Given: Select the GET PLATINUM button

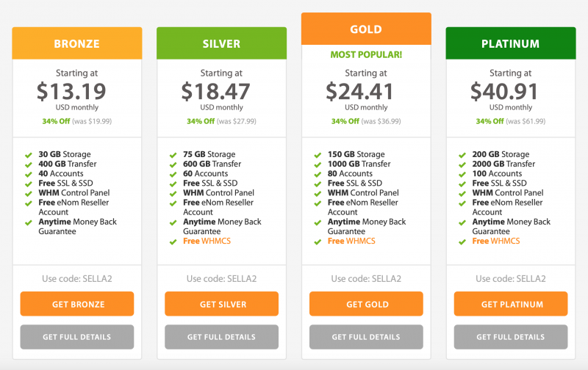Looking at the screenshot, I should [511, 304].
